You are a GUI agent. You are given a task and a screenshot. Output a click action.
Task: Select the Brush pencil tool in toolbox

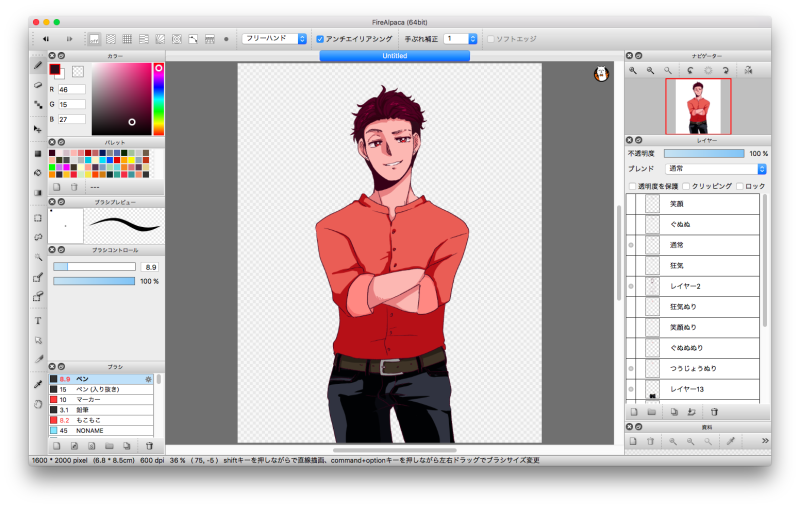click(x=38, y=65)
